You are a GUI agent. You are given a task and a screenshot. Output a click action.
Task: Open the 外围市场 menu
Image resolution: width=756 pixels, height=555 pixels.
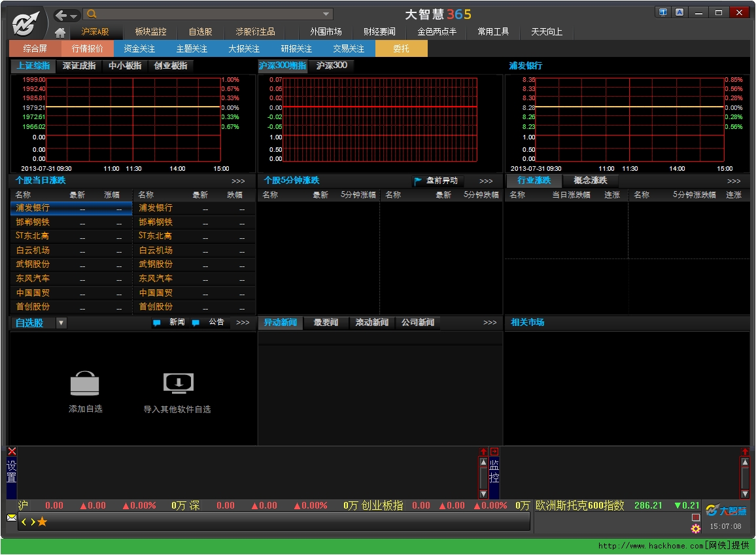(x=326, y=32)
